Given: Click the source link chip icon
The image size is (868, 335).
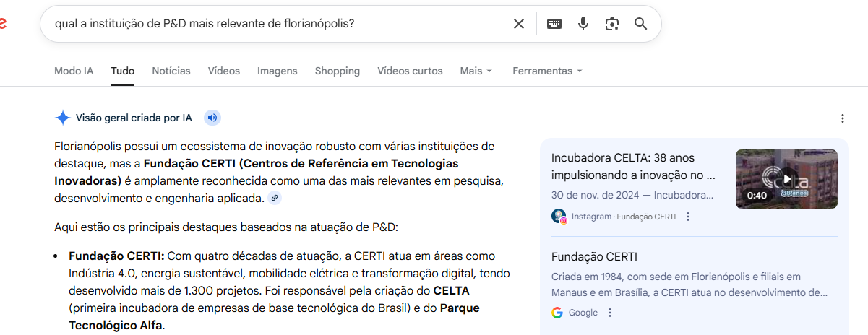Looking at the screenshot, I should click(x=275, y=198).
